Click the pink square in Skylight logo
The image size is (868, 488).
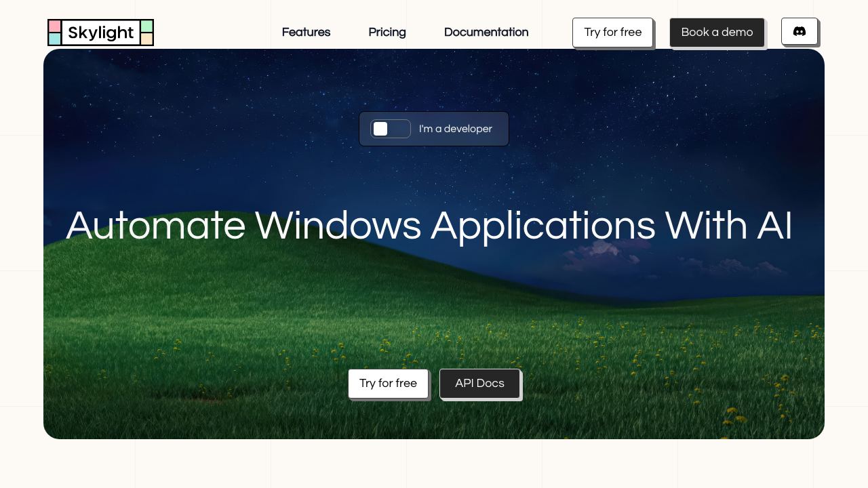click(54, 26)
